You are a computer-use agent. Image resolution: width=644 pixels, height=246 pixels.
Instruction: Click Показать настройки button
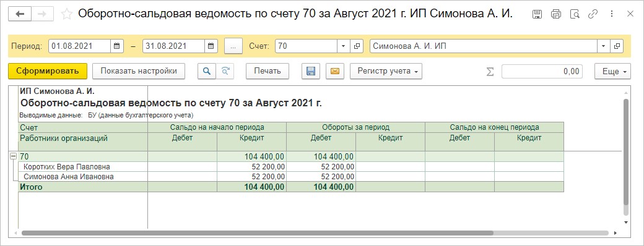pos(139,71)
